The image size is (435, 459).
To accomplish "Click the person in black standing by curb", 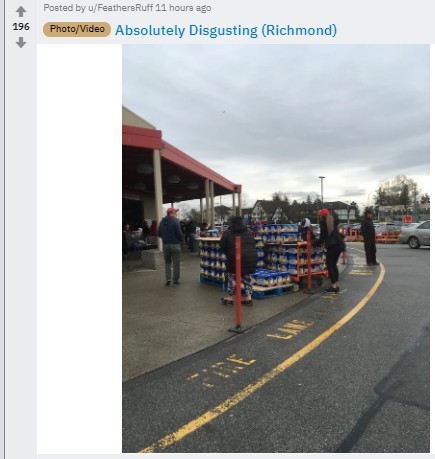I will click(x=369, y=237).
